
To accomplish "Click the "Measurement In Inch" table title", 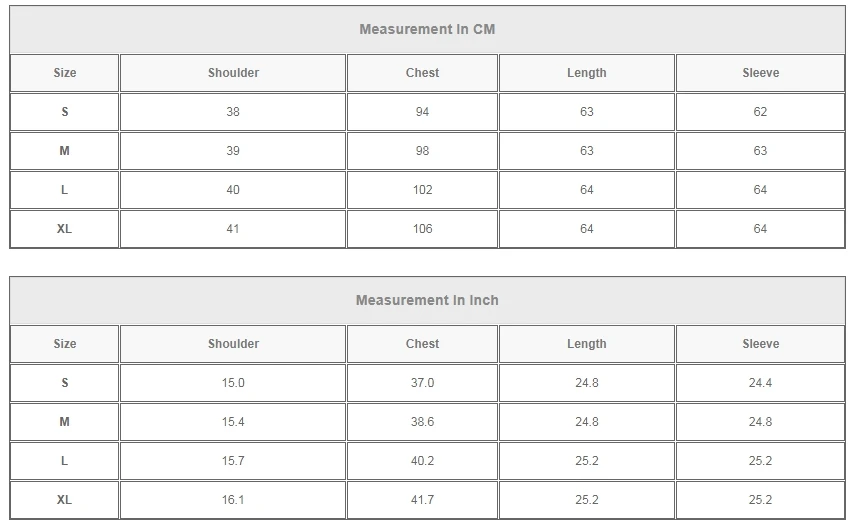I will tap(427, 300).
